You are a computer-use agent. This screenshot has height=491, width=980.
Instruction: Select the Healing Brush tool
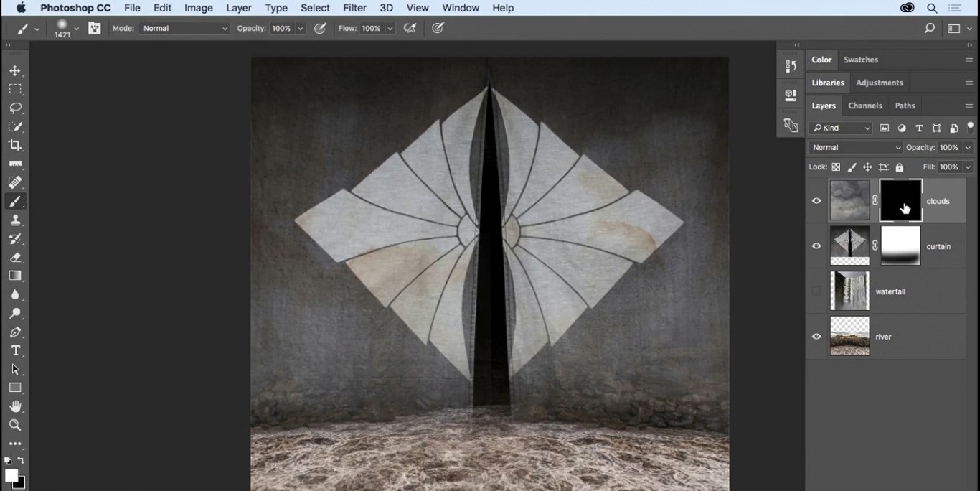click(15, 183)
